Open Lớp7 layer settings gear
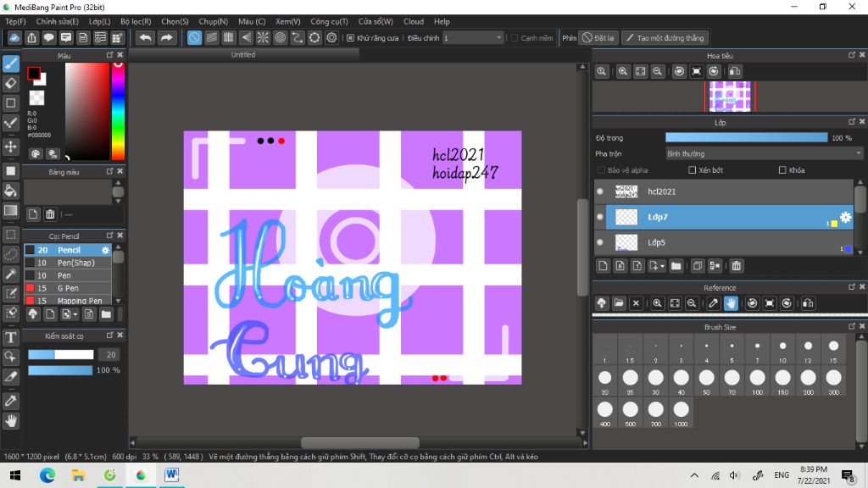 click(845, 217)
